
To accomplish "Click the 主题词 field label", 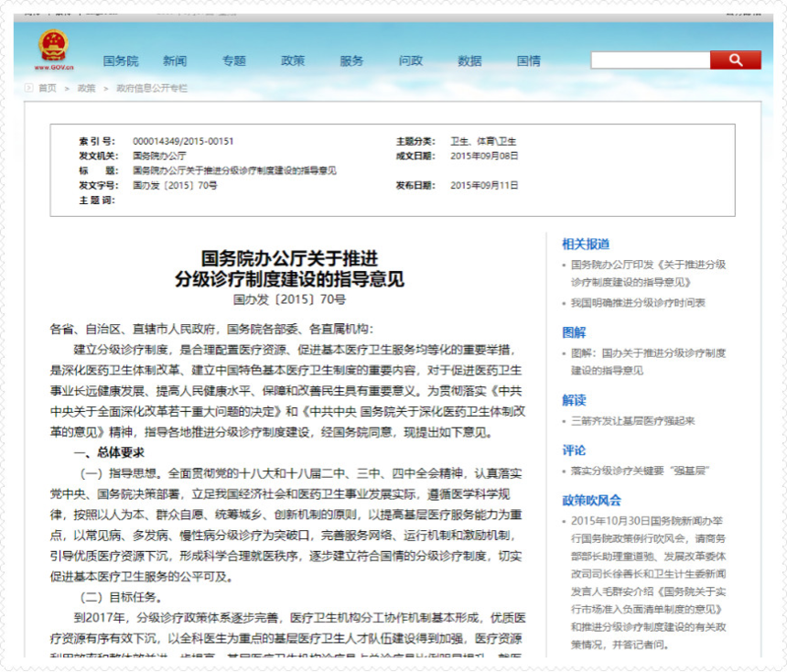I will (97, 201).
